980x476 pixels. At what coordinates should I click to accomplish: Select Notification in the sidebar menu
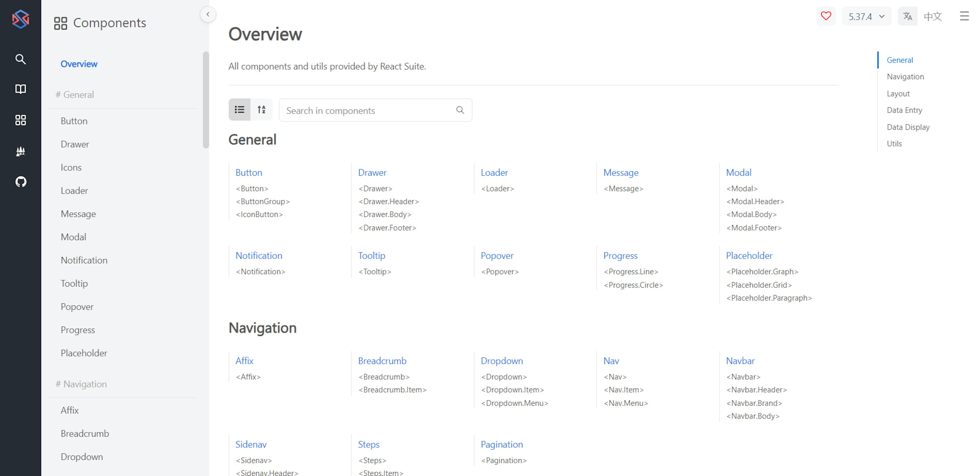84,260
